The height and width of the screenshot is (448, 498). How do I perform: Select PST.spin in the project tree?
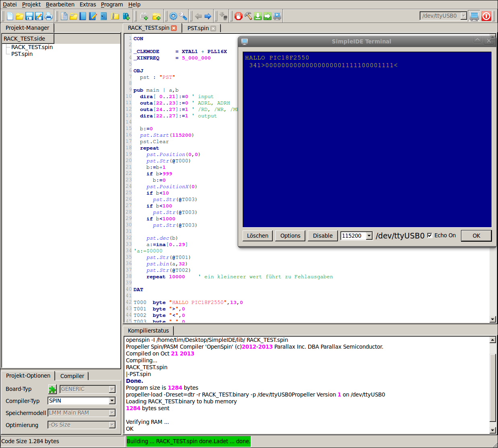click(22, 54)
